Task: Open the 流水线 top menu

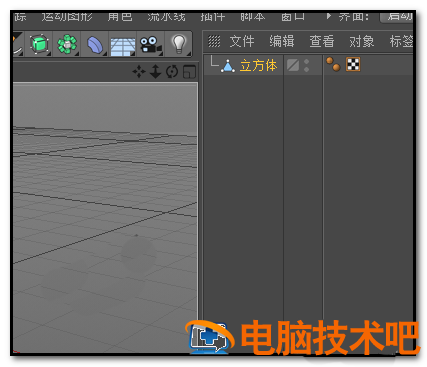Action: click(x=166, y=16)
